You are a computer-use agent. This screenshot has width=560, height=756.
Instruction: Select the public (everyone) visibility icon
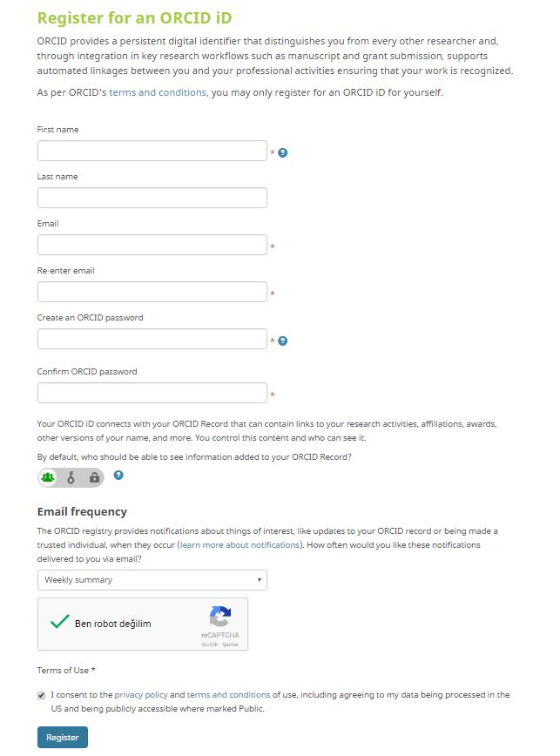(49, 477)
